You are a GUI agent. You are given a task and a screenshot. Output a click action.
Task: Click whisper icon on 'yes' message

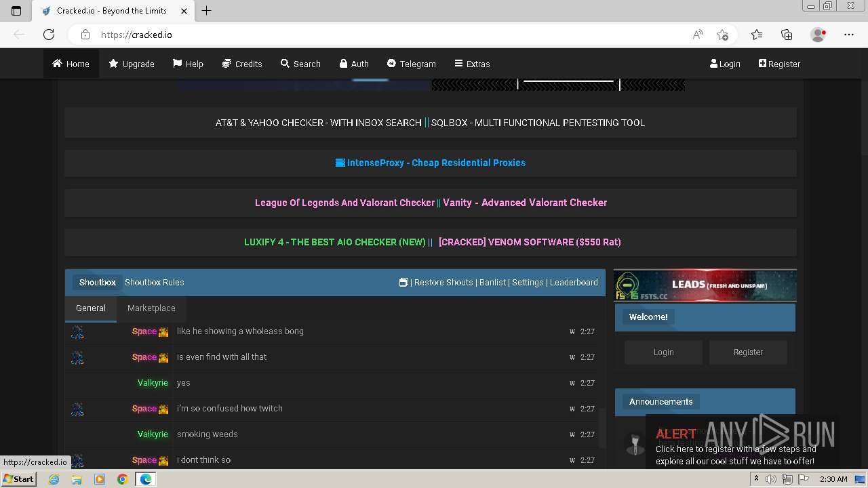click(x=572, y=383)
